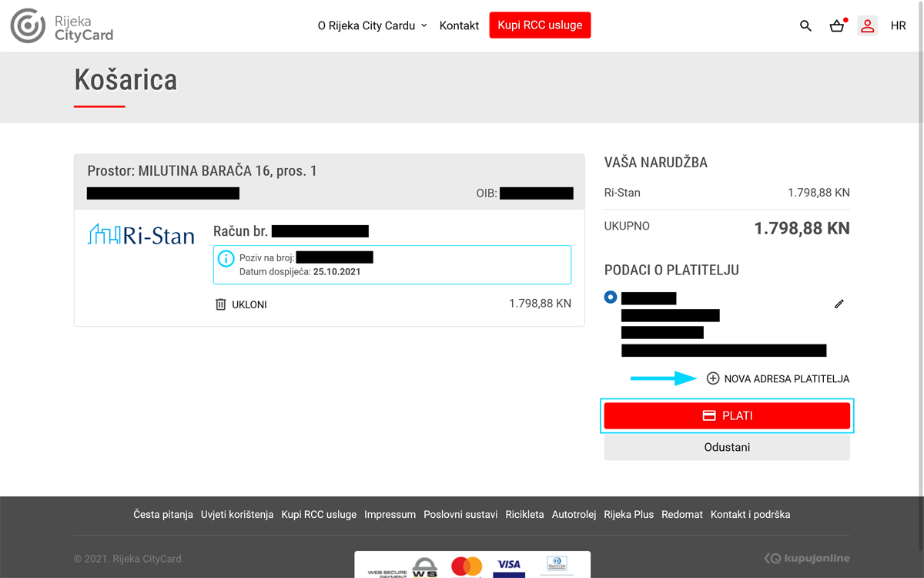Pay the order with the PLATI button
This screenshot has width=924, height=578.
tap(727, 416)
